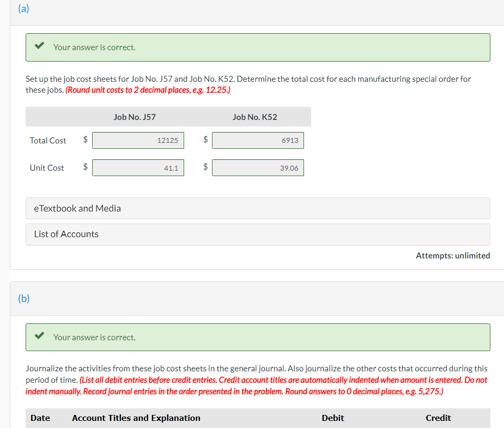Click the green checkmark in part (b) banner
504x428 pixels.
coord(40,336)
